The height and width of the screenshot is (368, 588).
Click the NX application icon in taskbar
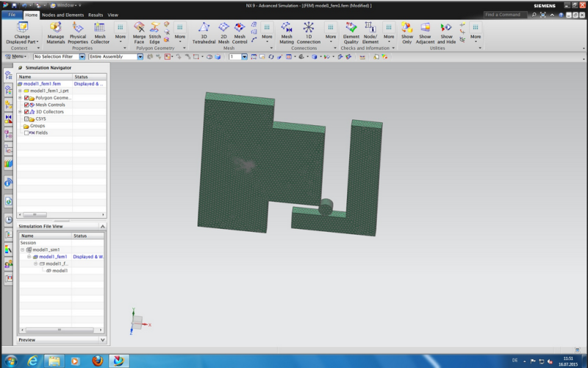coord(119,361)
